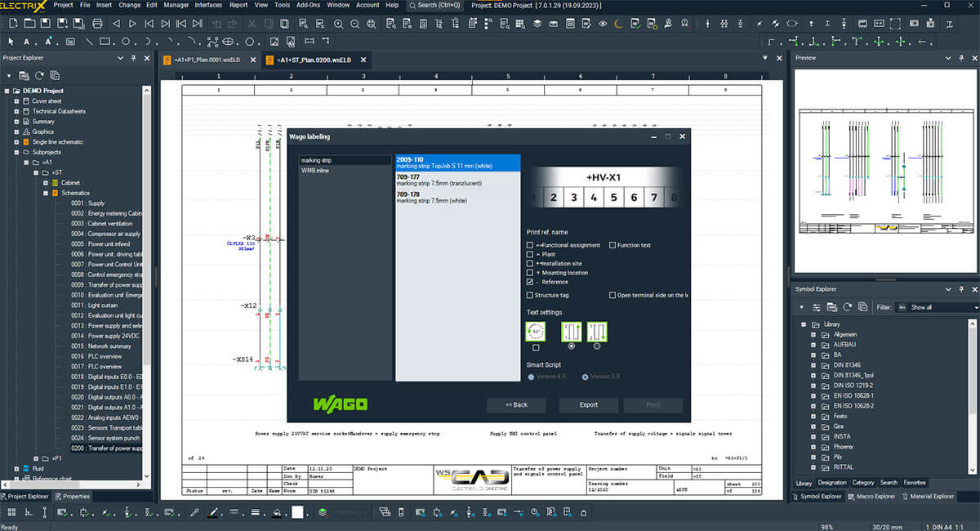Select the rightmost text direction radio button
The width and height of the screenshot is (980, 531).
[597, 346]
